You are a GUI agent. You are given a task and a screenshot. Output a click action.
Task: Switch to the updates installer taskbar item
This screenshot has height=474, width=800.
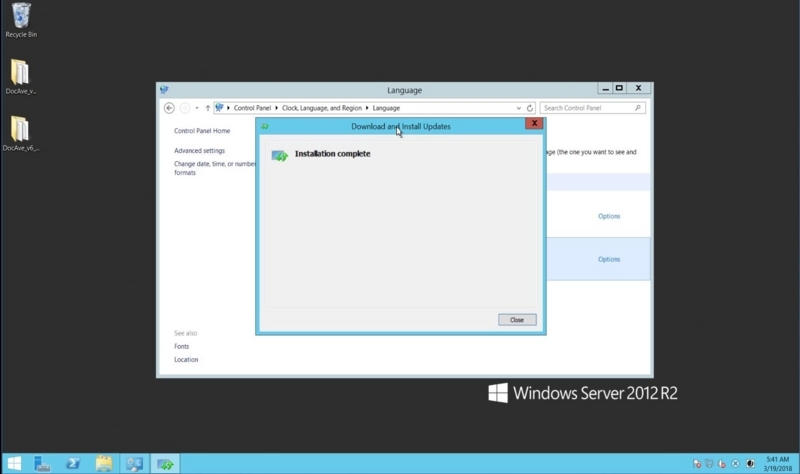(165, 464)
